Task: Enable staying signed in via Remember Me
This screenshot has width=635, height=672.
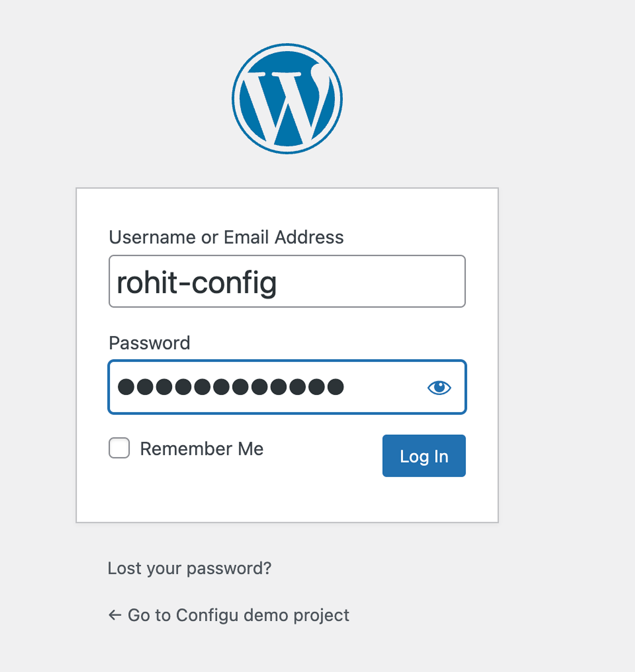Action: pyautogui.click(x=119, y=448)
